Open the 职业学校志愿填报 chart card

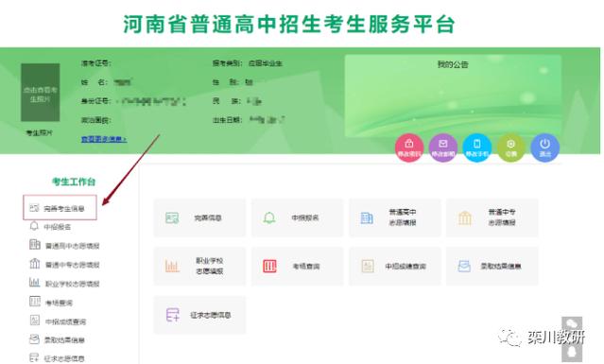(x=199, y=267)
